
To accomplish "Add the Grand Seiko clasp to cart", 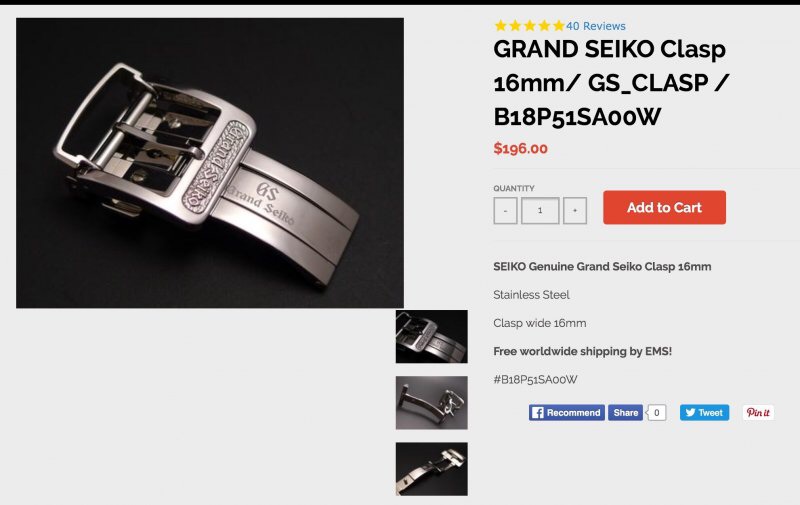I will click(664, 207).
